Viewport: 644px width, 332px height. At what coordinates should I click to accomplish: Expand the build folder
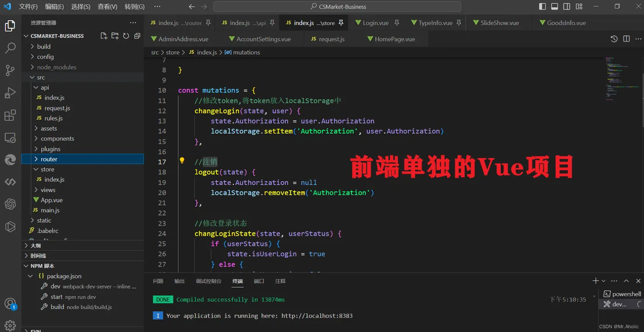(83, 46)
